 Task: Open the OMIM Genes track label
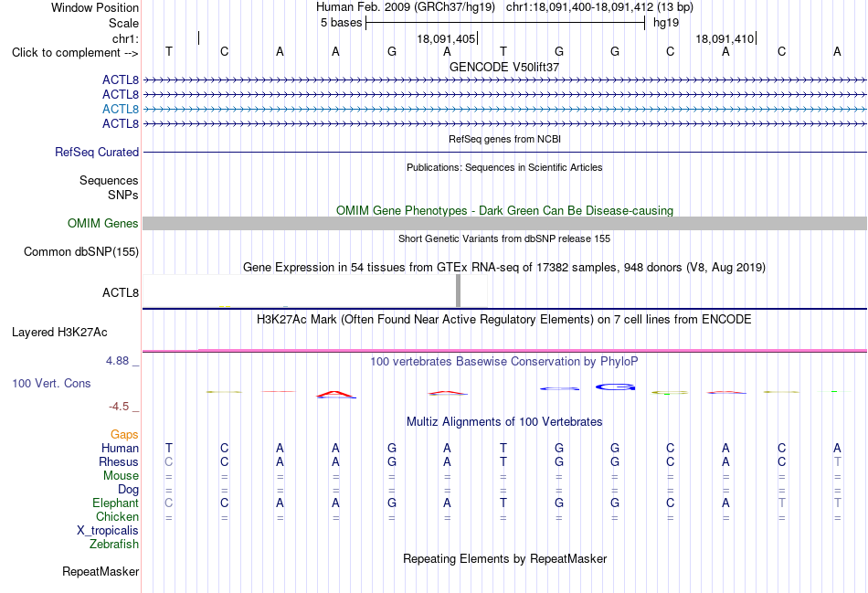tap(103, 223)
